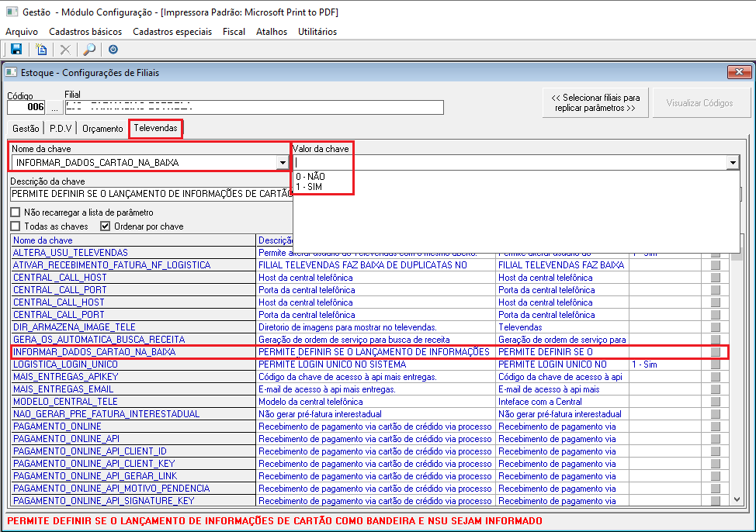Select '1 - SIM' from the dropdown list
Screen dimensions: 756x532
click(309, 187)
